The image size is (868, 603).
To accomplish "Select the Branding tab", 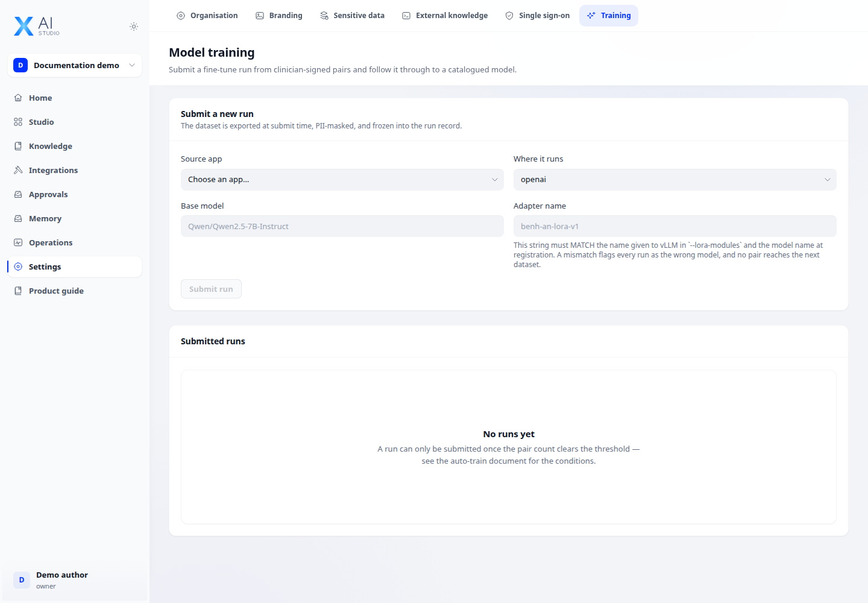I will pyautogui.click(x=279, y=16).
